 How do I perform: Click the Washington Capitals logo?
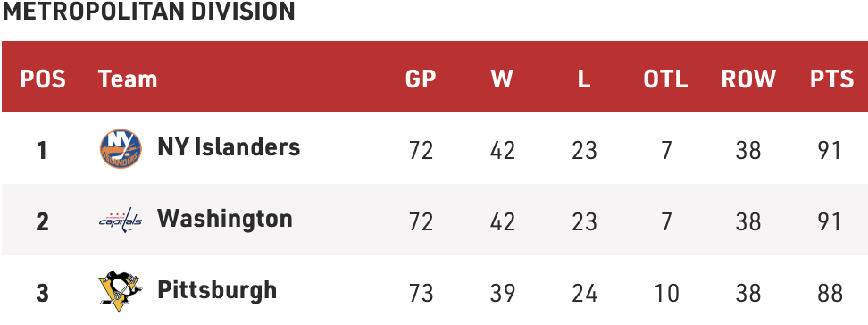click(x=121, y=221)
